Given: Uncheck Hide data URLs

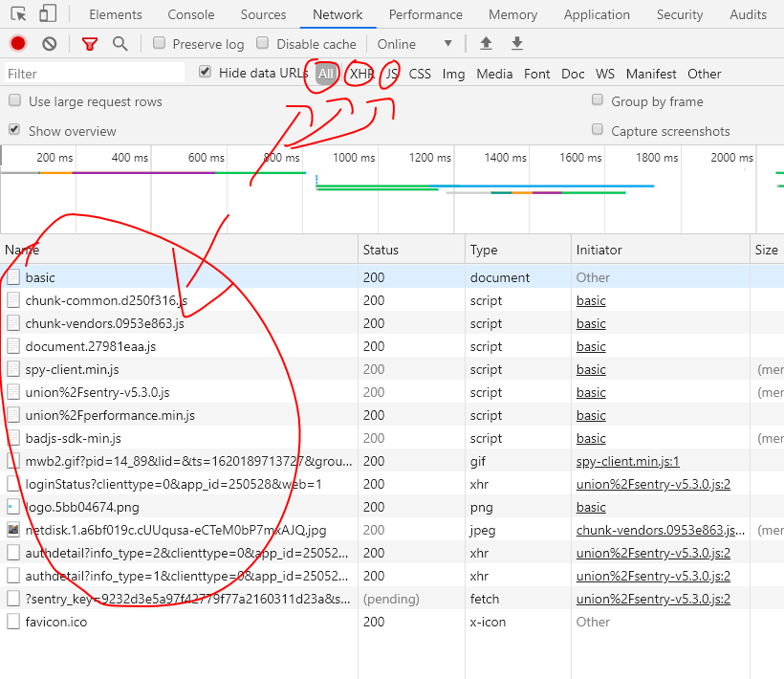Looking at the screenshot, I should 205,74.
